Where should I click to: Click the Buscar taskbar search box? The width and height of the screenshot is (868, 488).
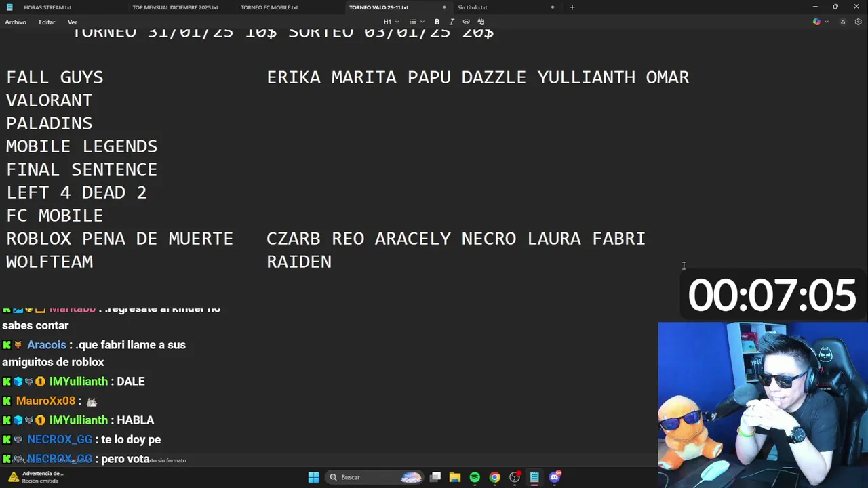(x=374, y=477)
